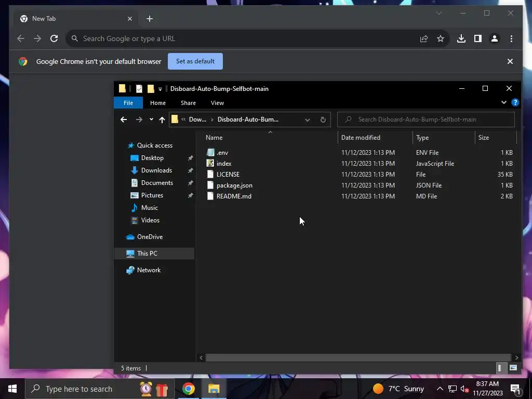532x399 pixels.
Task: Toggle Chrome side panel
Action: point(478,38)
